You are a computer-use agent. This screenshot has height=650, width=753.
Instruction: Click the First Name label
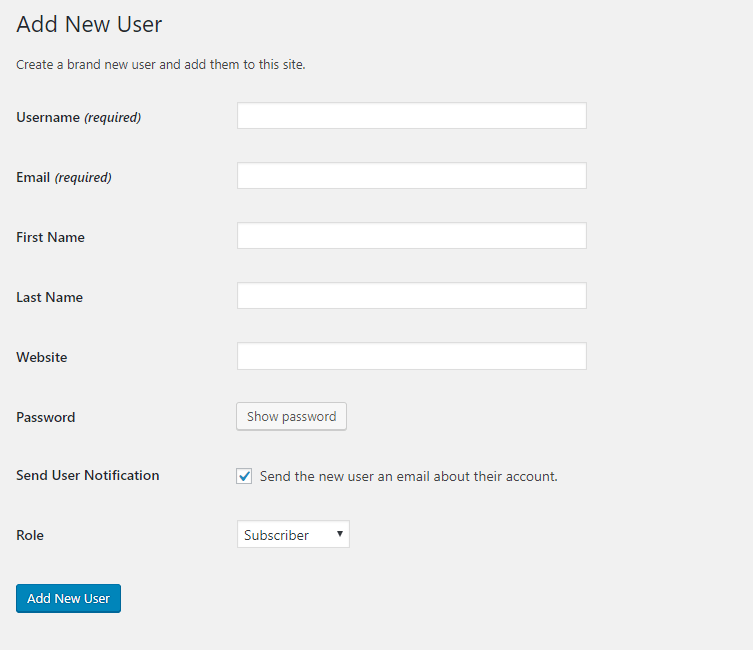tap(50, 237)
